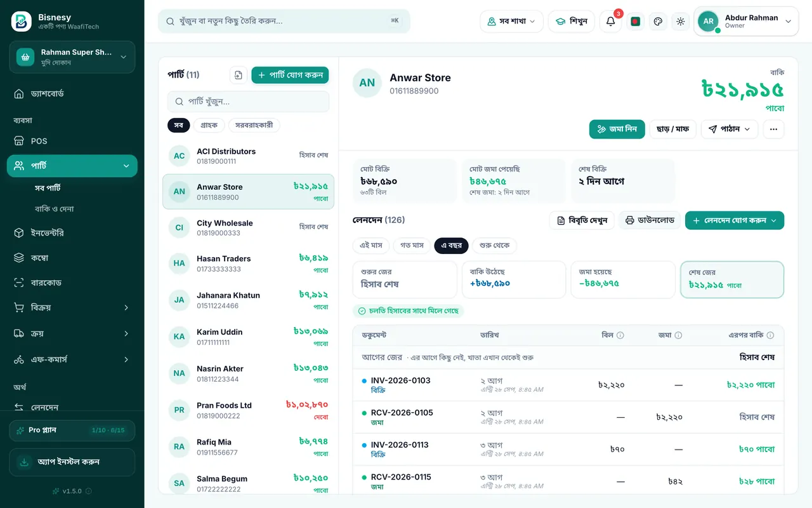Viewport: 812px width, 508px height.
Task: Expand the ক্রয় sidebar menu
Action: pyautogui.click(x=72, y=333)
